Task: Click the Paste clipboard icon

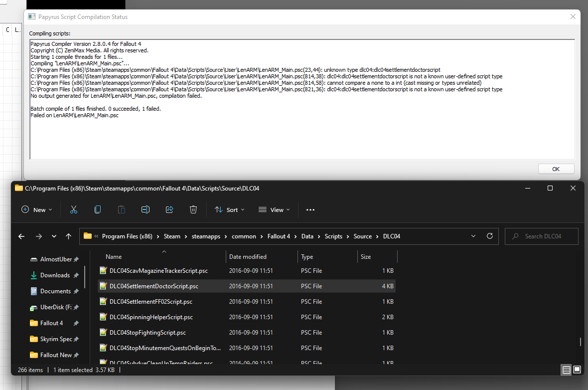Action: [122, 209]
